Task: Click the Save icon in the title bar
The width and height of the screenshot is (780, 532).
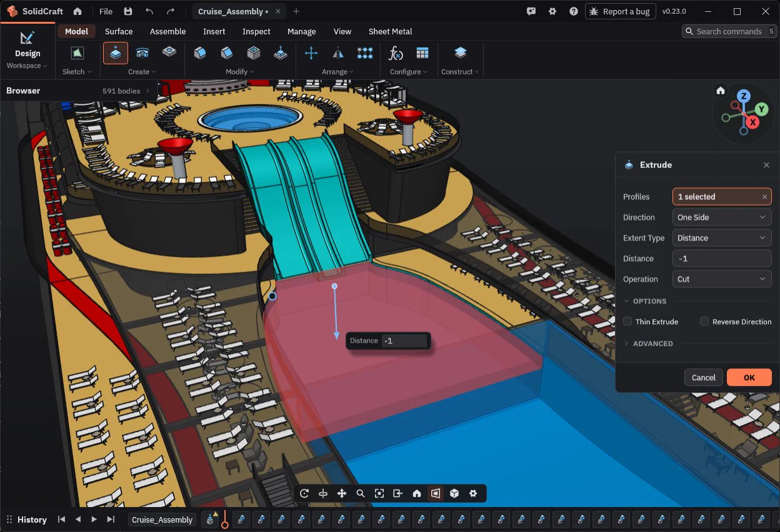Action: coord(128,11)
